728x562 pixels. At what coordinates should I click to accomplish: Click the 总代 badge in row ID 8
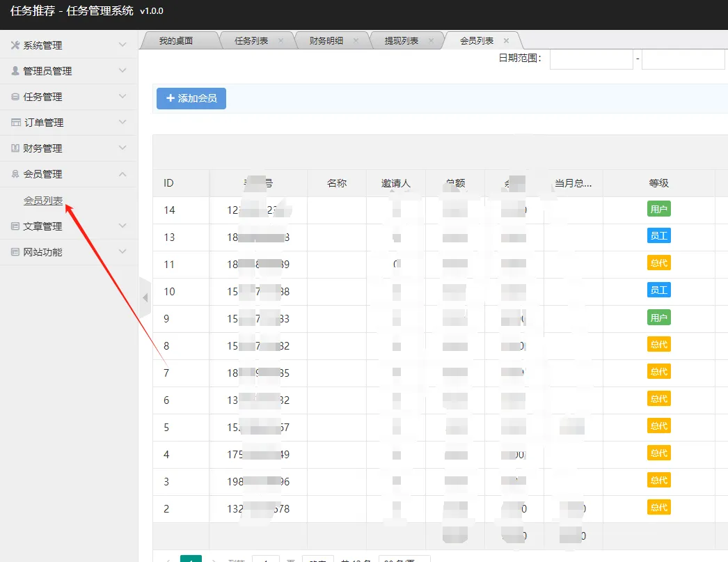[659, 345]
